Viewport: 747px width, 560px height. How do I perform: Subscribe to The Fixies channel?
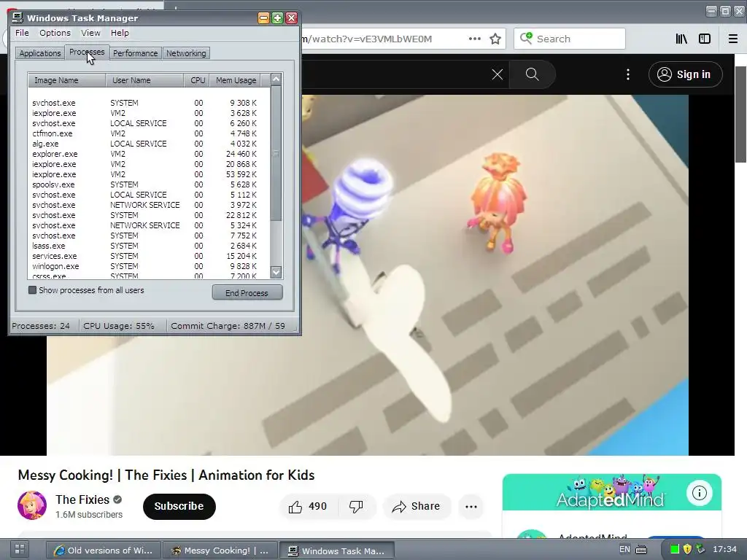coord(179,506)
